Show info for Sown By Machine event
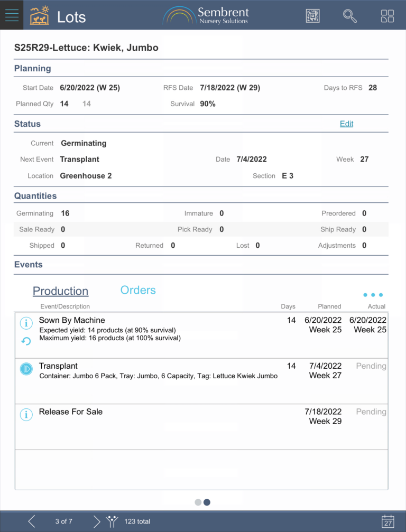This screenshot has height=532, width=406. [26, 323]
